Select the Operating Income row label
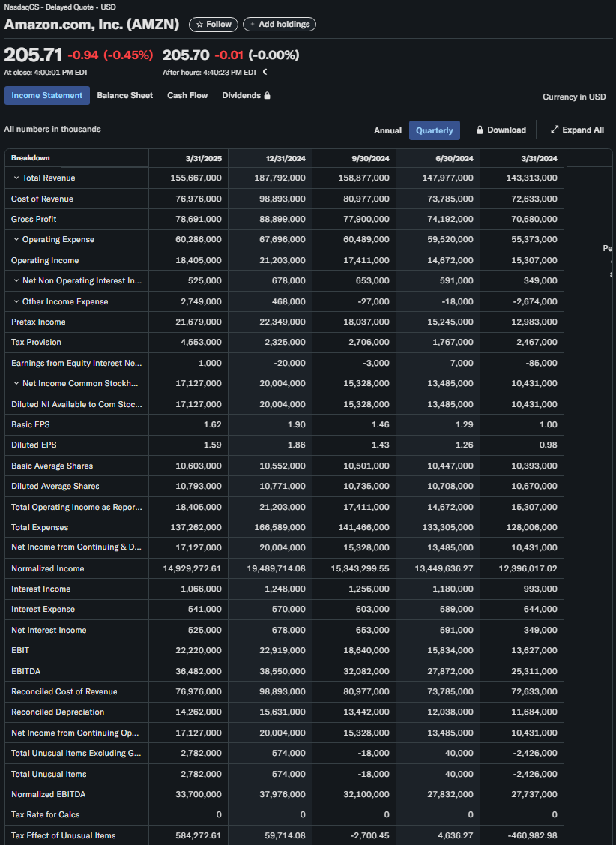The width and height of the screenshot is (616, 845). (45, 260)
